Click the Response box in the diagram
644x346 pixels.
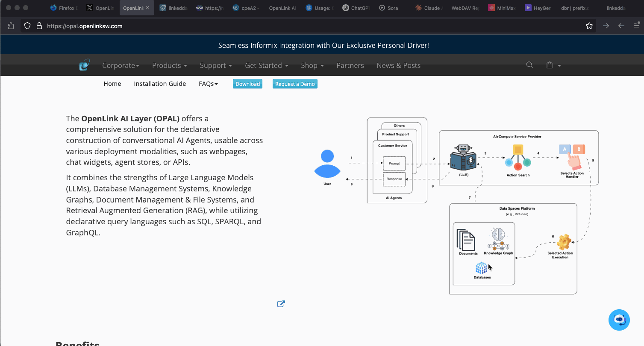click(394, 179)
